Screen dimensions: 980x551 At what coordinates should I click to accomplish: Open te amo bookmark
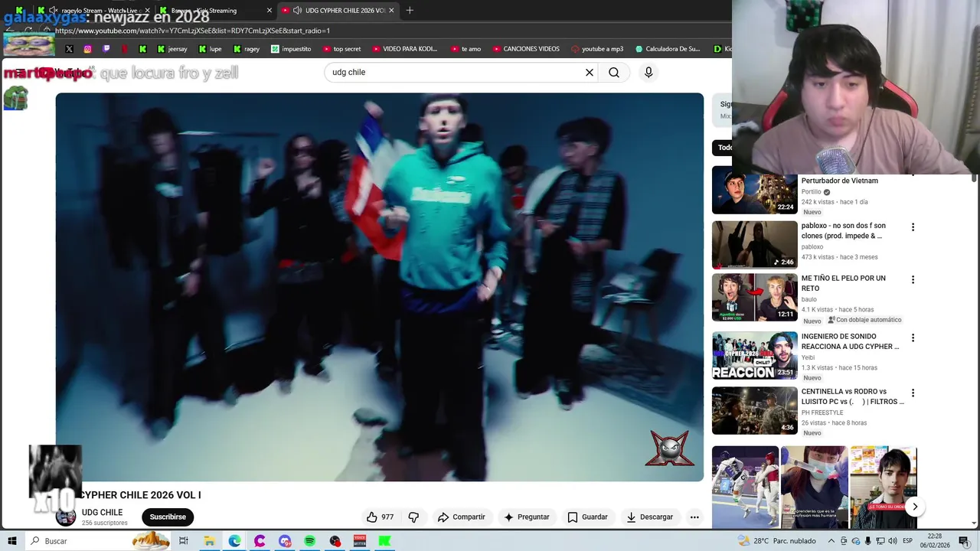465,49
